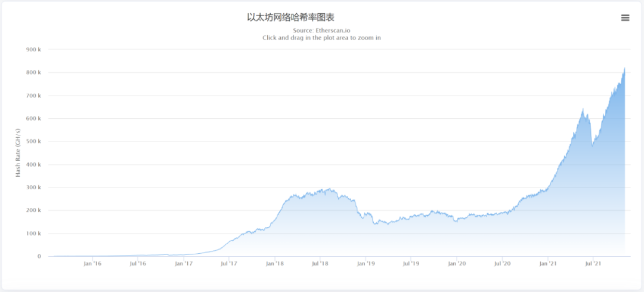Screen dimensions: 644x292
Task: Click the Jul '17 x-axis label
Action: [229, 263]
